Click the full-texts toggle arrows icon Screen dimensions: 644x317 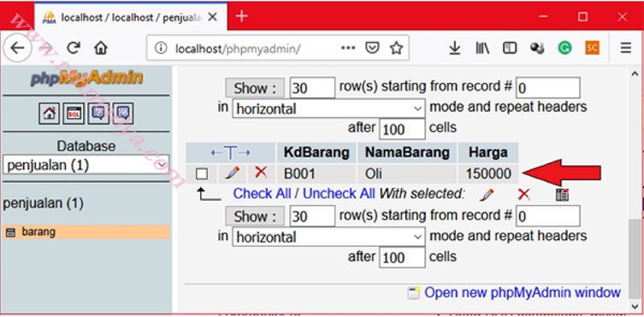(x=230, y=153)
